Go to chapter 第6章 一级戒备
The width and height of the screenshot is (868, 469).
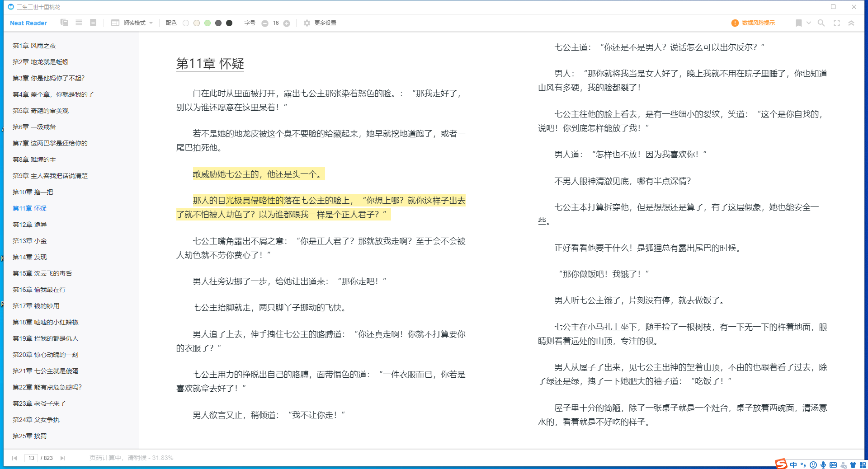34,127
